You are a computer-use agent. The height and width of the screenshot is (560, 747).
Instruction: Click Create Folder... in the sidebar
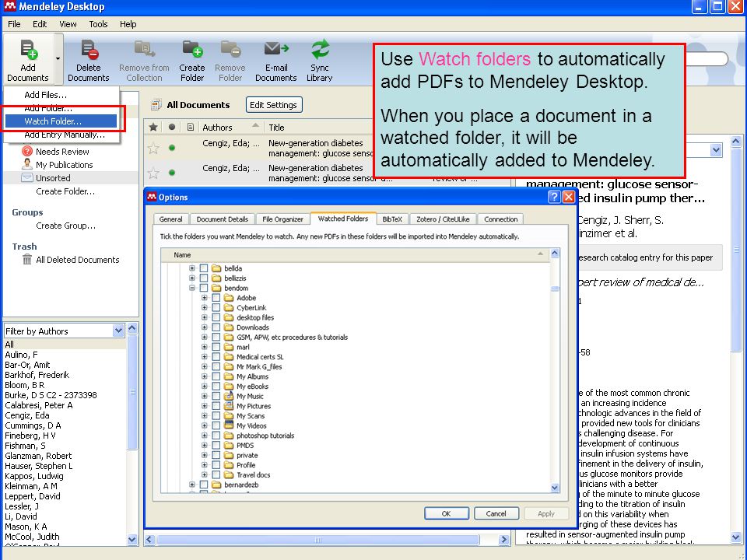click(x=65, y=191)
